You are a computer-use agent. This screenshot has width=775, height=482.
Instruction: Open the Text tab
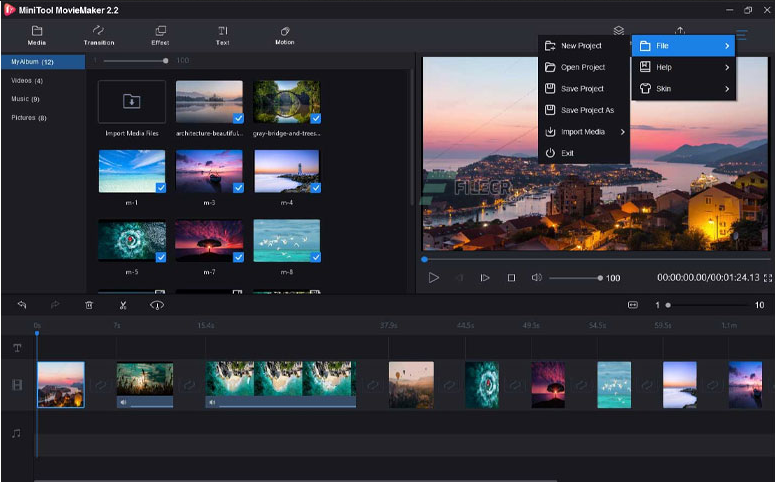coord(222,36)
